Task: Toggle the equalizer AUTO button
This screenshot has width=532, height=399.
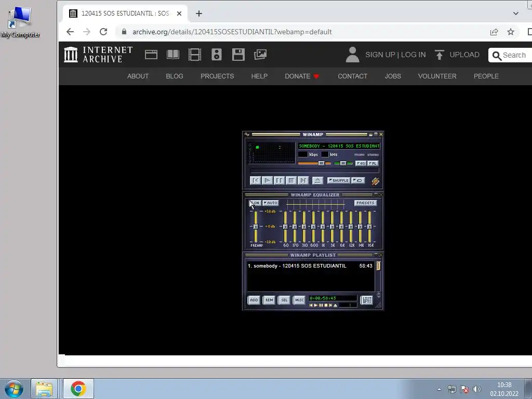Action: (270, 203)
